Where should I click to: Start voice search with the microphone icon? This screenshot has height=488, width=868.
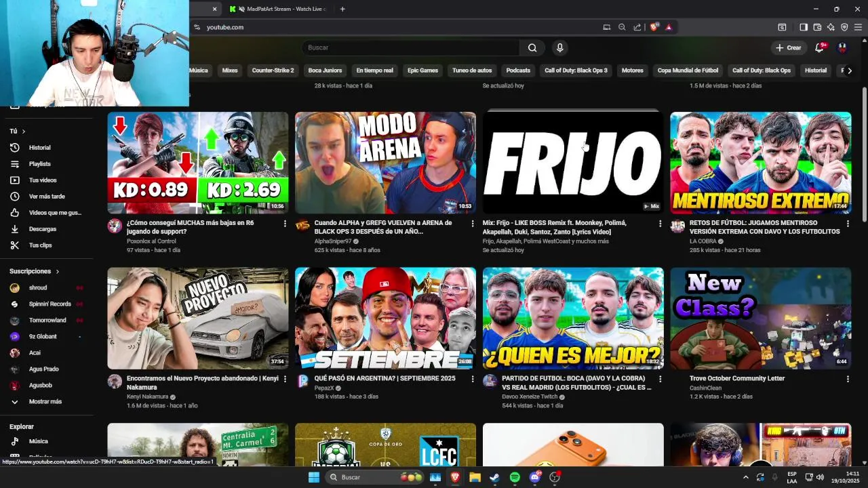coord(559,47)
